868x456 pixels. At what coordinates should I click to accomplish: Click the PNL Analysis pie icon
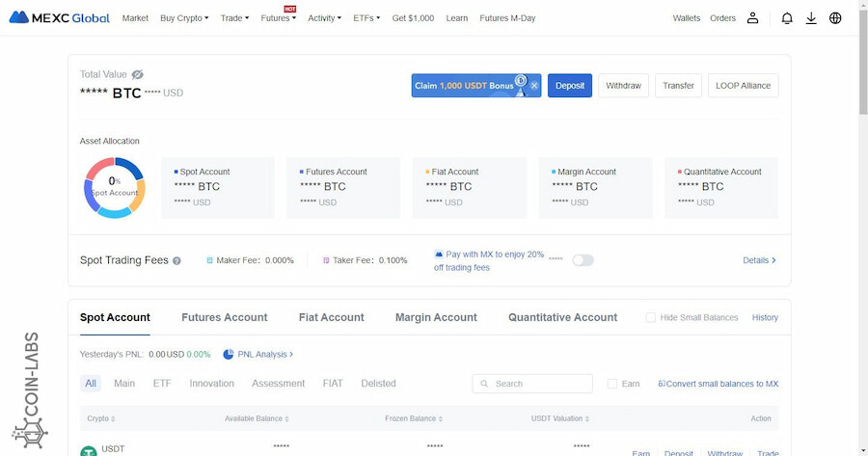point(228,354)
